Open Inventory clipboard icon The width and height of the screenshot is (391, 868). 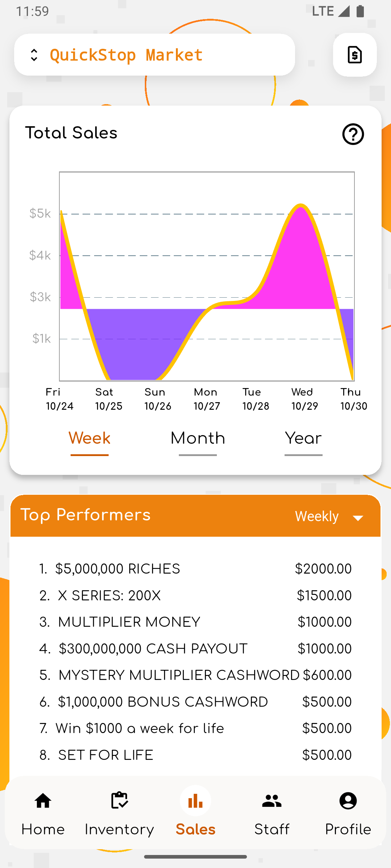[x=119, y=801]
